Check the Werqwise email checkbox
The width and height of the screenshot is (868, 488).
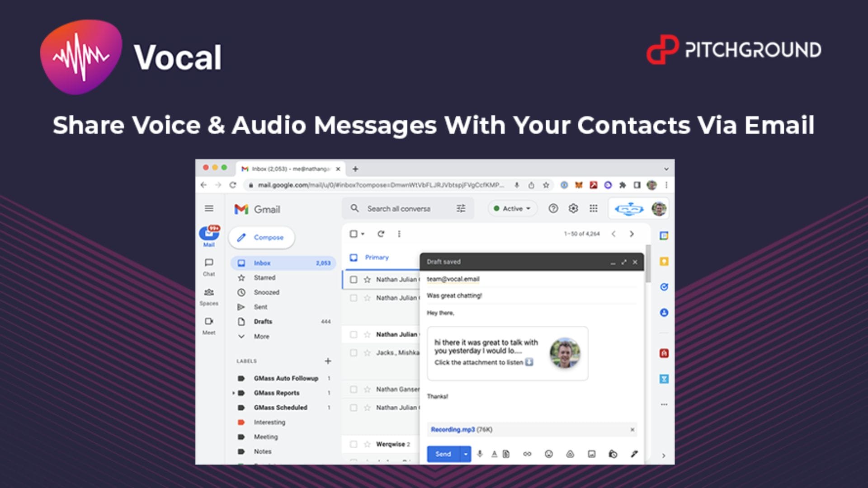[x=354, y=444]
